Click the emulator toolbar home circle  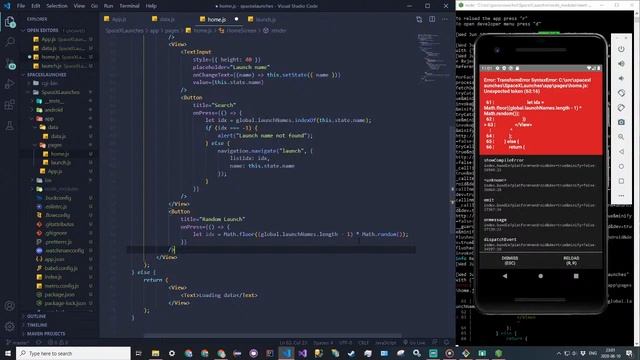(621, 166)
